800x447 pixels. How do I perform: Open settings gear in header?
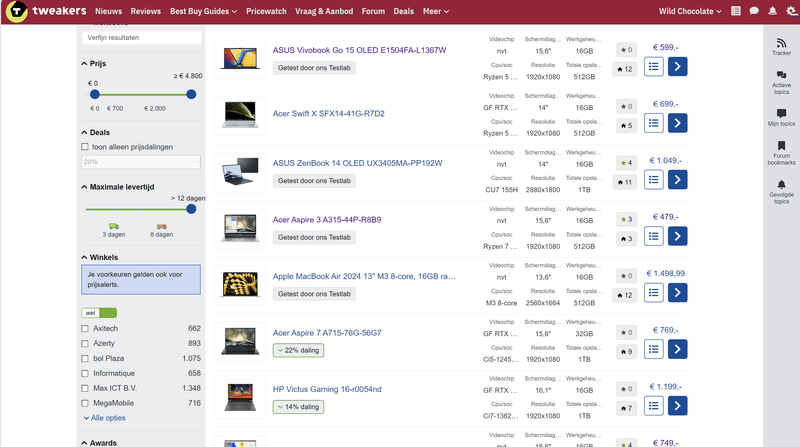(792, 11)
